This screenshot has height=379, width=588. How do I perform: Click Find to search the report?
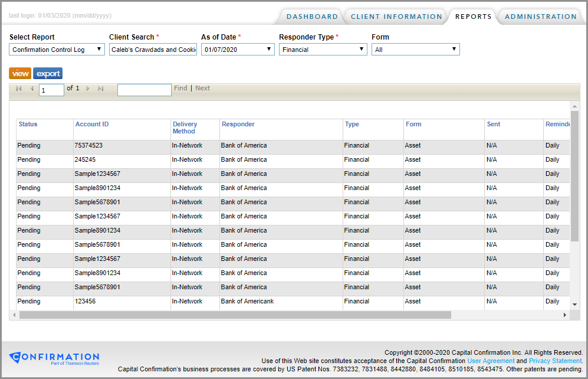tap(180, 88)
